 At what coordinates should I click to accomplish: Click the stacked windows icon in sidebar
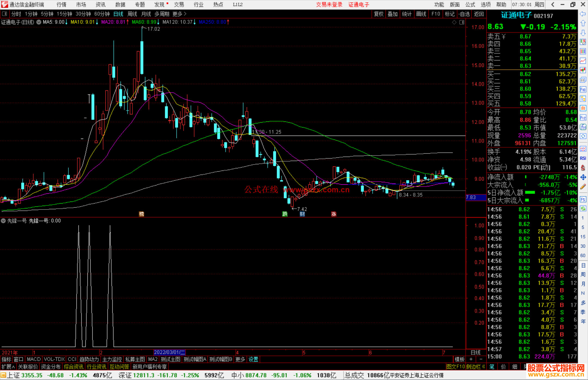583,80
